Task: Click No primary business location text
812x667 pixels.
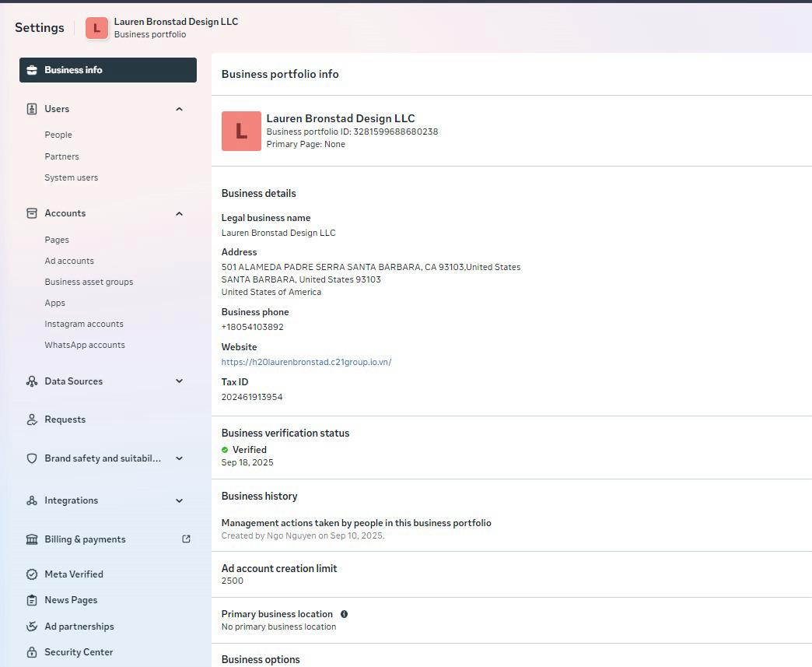Action: (278, 627)
